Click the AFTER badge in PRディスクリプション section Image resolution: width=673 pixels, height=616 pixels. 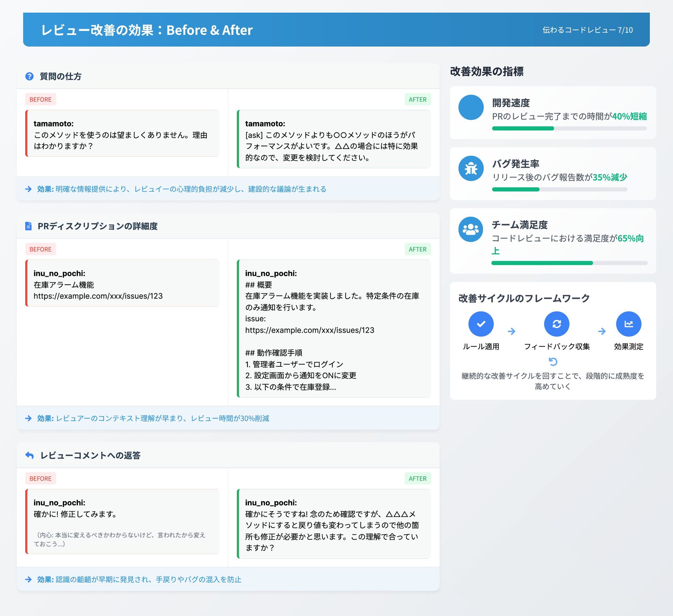tap(417, 249)
